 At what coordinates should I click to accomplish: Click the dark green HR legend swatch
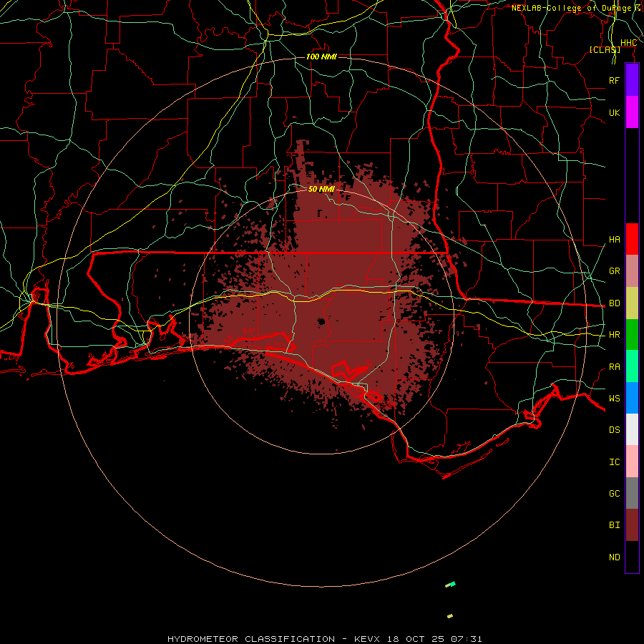coord(632,335)
